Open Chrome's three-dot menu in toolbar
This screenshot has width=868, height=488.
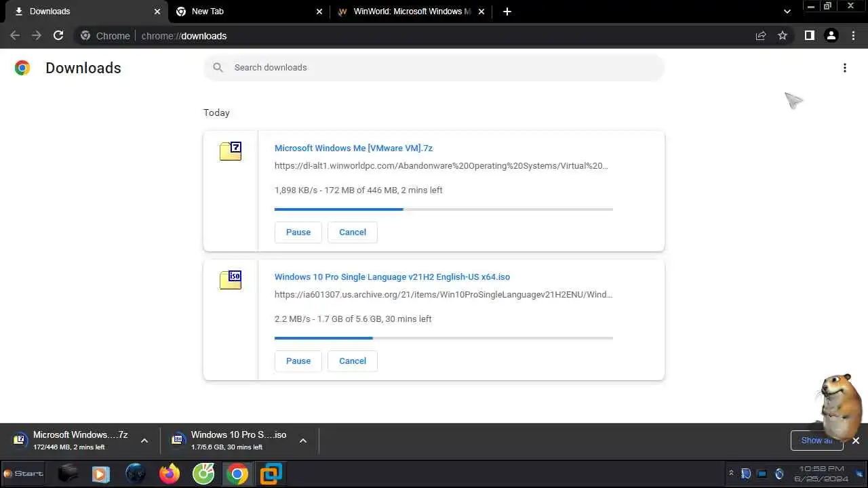click(x=854, y=35)
